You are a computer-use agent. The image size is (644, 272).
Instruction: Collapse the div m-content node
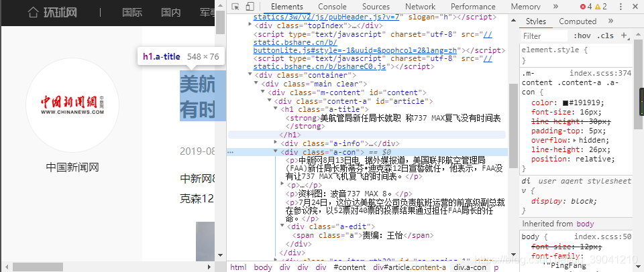point(264,92)
